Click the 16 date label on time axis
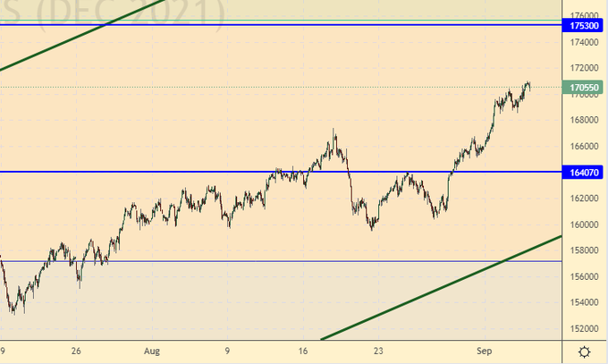This screenshot has height=364, width=608. point(302,351)
